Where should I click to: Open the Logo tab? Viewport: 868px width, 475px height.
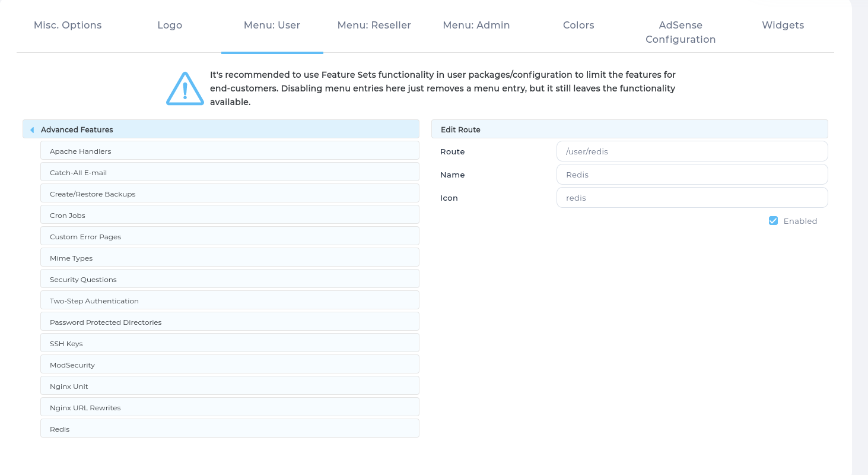pyautogui.click(x=170, y=26)
